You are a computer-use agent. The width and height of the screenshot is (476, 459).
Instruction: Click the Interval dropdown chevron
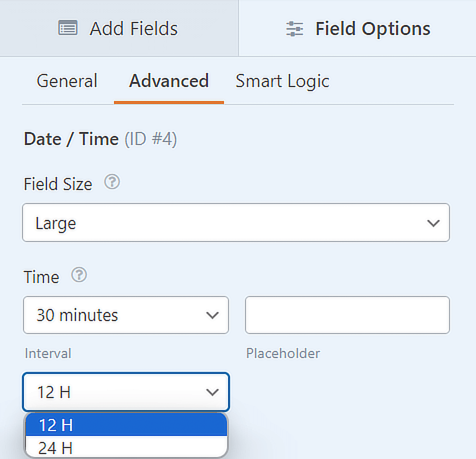click(x=212, y=315)
